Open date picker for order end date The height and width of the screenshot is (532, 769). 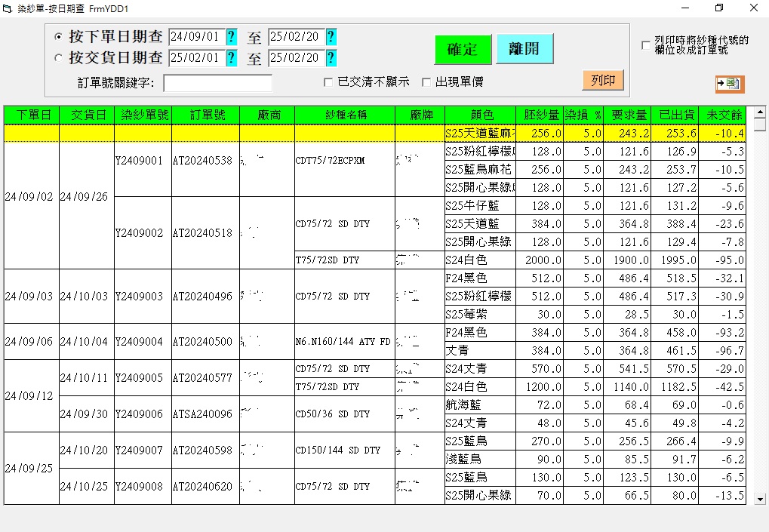coord(331,37)
